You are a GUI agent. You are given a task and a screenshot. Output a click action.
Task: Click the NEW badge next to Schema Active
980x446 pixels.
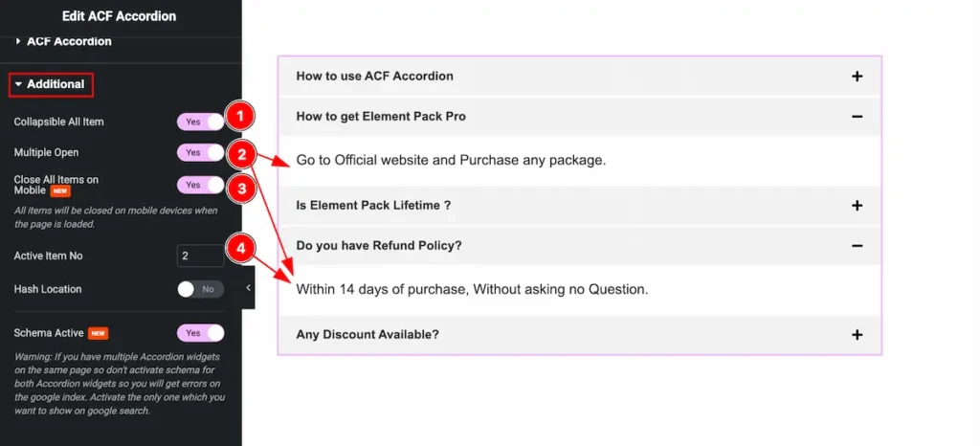98,333
